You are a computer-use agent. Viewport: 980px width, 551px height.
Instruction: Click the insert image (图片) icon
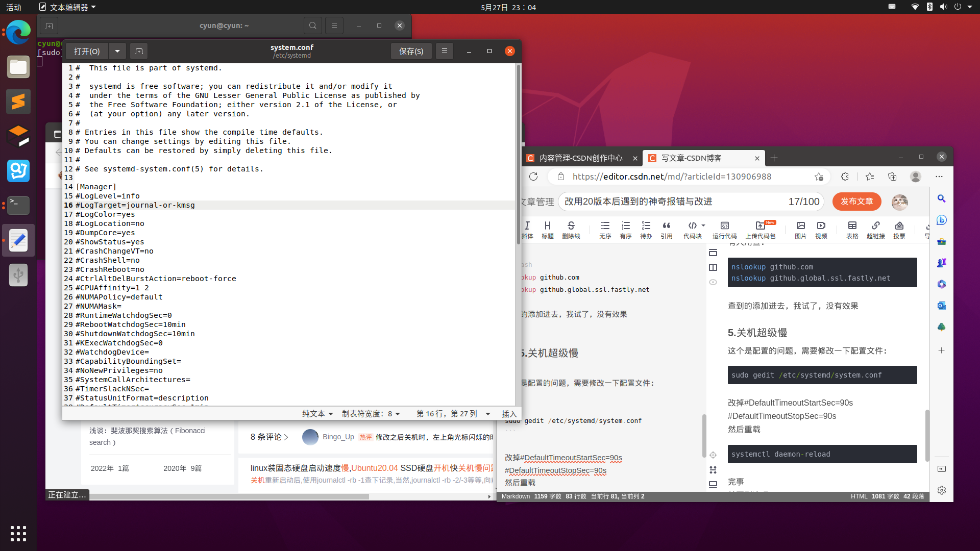coord(800,229)
